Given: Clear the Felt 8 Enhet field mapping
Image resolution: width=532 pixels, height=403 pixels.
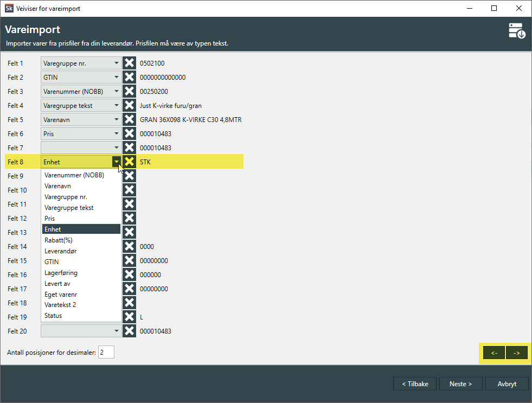Looking at the screenshot, I should 129,162.
